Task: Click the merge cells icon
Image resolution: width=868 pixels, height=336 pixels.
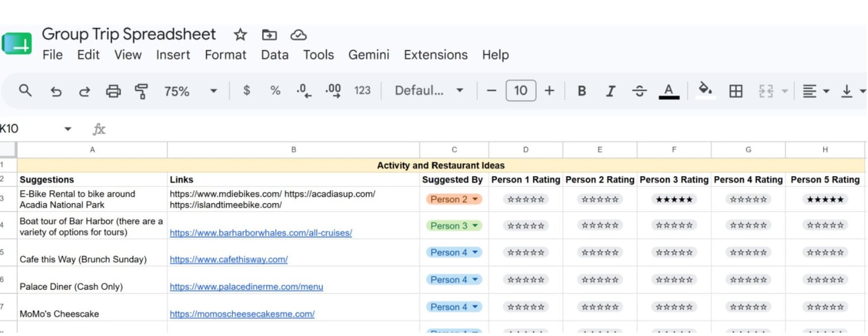Action: click(x=766, y=91)
